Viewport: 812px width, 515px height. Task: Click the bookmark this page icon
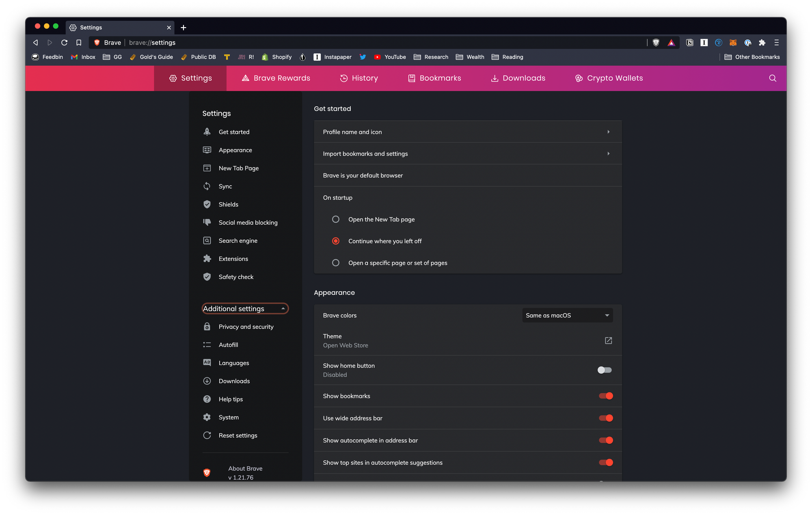click(x=79, y=43)
